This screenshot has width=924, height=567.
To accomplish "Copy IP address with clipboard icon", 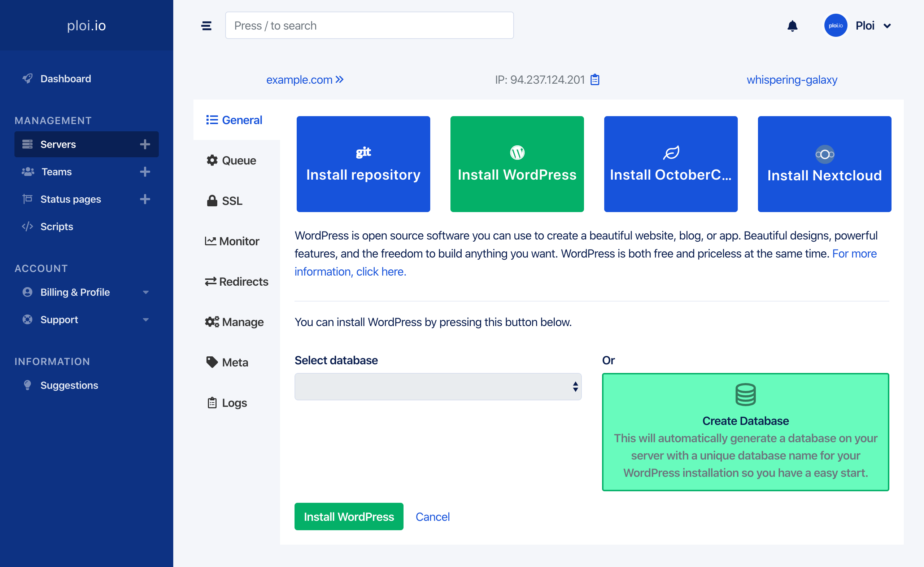I will point(594,79).
